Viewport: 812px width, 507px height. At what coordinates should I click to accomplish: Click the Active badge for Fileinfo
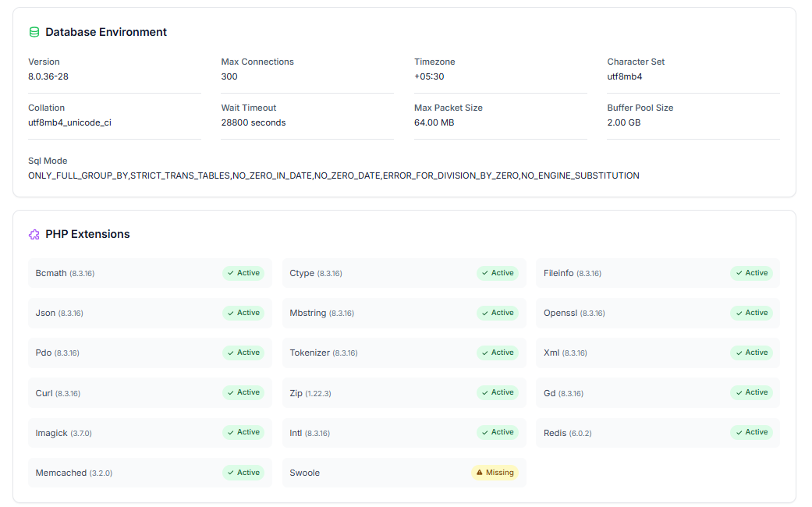pyautogui.click(x=751, y=273)
